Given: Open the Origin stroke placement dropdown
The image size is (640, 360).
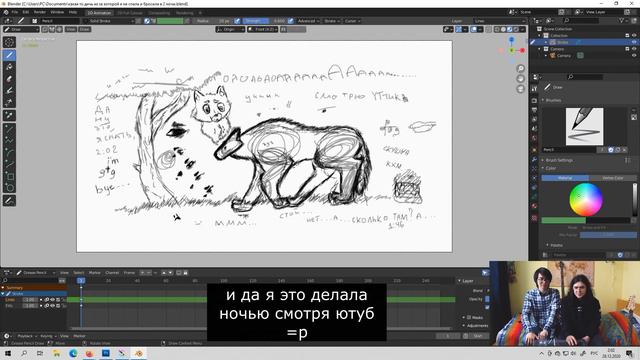Looking at the screenshot, I should pyautogui.click(x=231, y=29).
